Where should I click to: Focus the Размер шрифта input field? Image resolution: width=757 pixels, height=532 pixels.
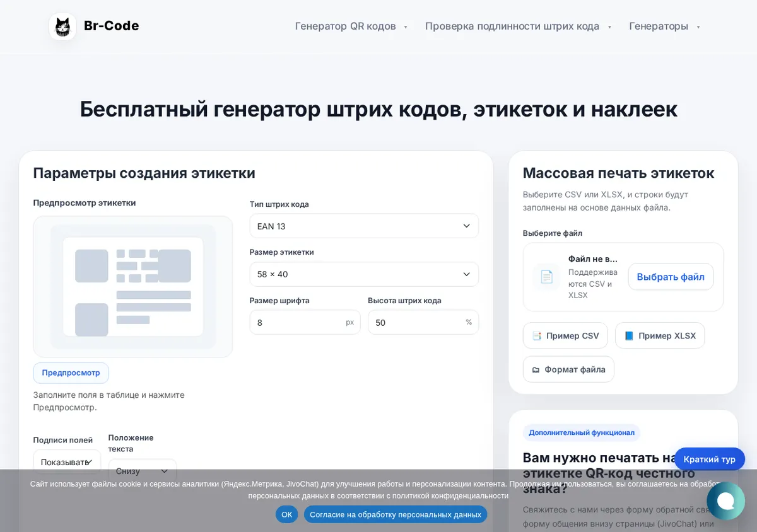[305, 322]
